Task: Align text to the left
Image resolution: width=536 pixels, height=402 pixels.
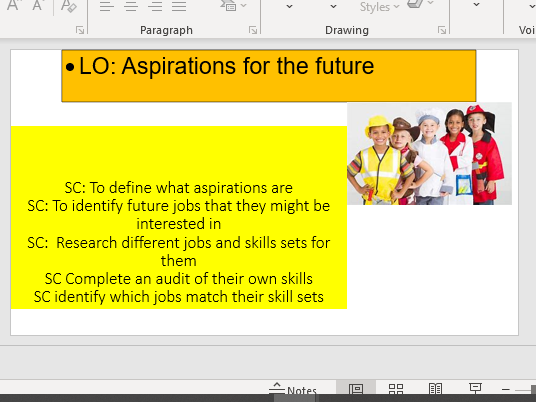Action: pos(107,6)
